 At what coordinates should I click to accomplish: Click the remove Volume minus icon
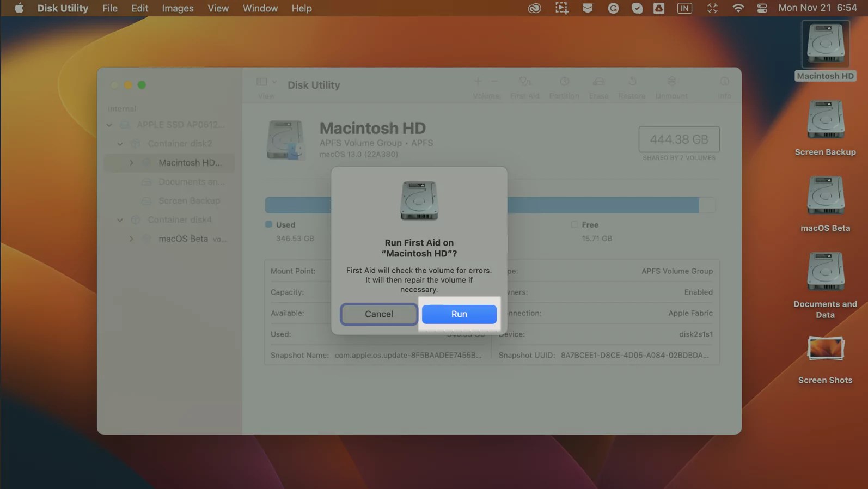[494, 82]
